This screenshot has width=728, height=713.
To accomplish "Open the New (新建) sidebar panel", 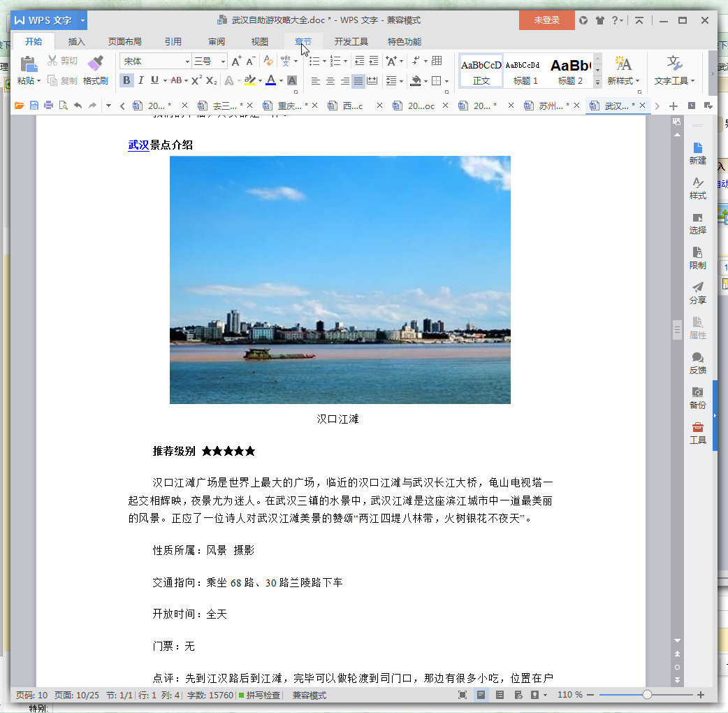I will coord(697,153).
